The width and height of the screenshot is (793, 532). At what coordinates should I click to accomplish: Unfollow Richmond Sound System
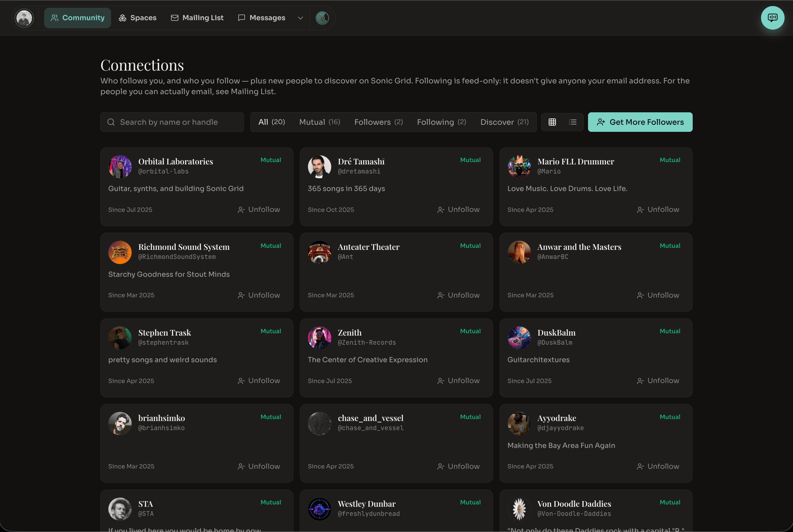[x=259, y=295]
